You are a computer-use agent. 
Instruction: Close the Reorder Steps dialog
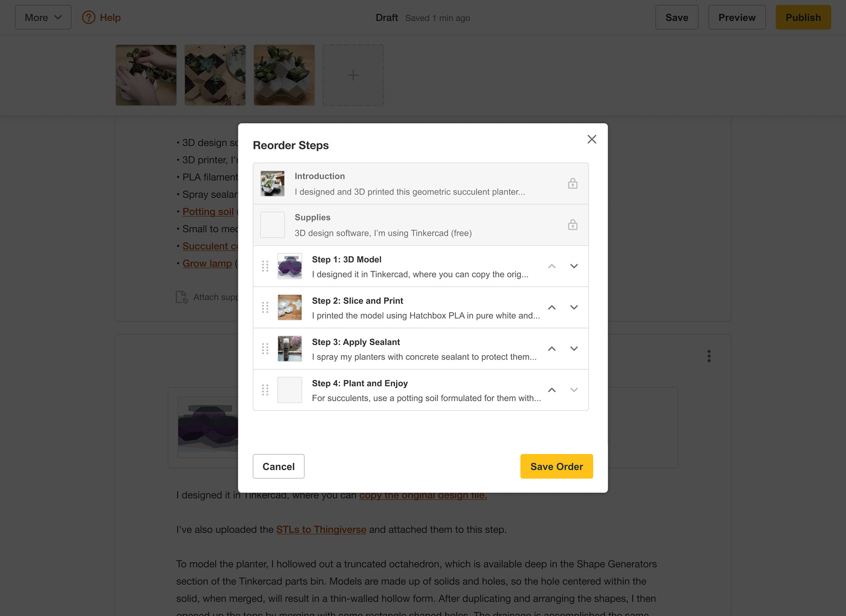tap(592, 139)
